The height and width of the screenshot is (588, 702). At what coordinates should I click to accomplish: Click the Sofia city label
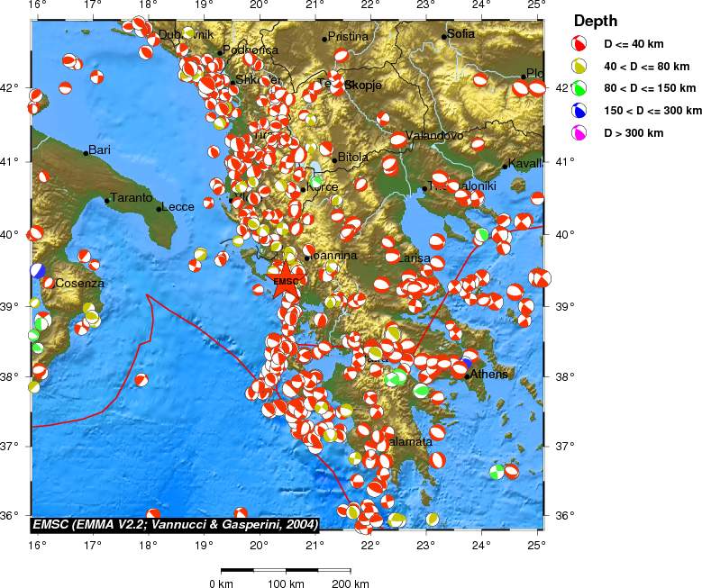460,34
